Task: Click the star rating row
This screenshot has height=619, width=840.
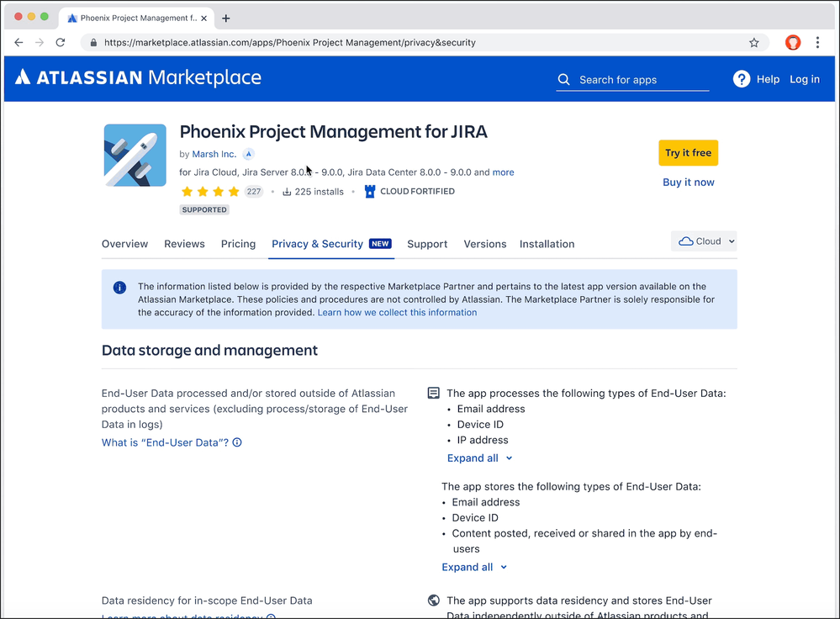Action: (210, 191)
